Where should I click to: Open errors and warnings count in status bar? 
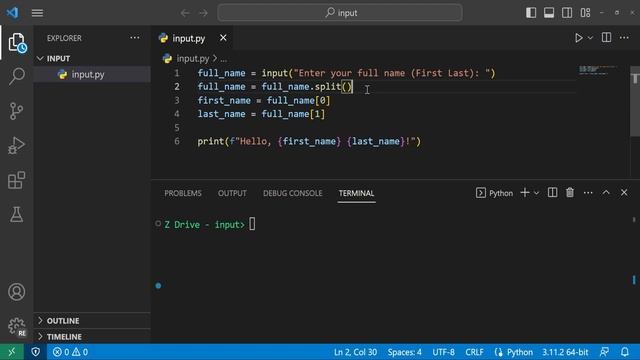(x=70, y=352)
